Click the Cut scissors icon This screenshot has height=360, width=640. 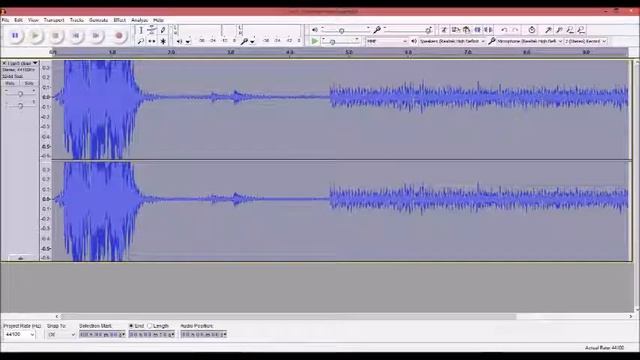[x=444, y=30]
